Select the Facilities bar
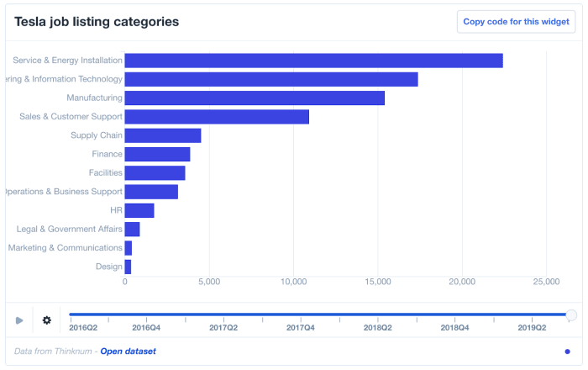 click(x=155, y=173)
